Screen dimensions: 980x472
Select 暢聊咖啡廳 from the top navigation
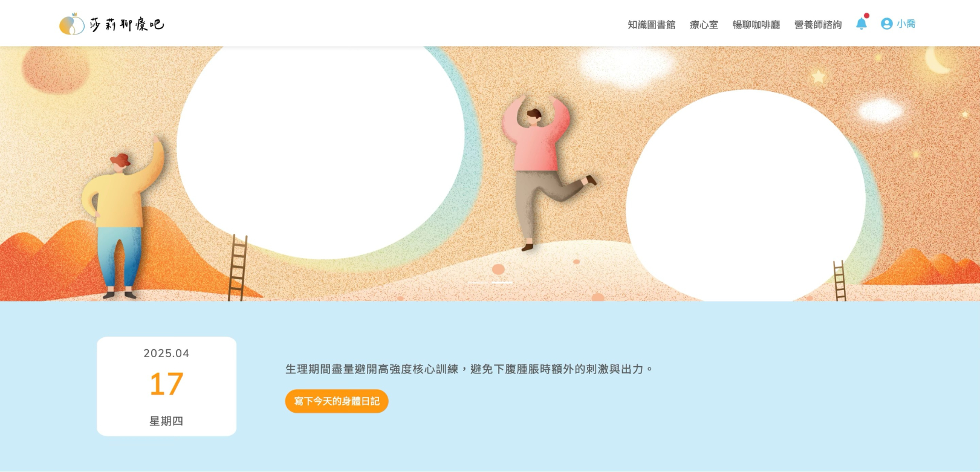pos(756,25)
